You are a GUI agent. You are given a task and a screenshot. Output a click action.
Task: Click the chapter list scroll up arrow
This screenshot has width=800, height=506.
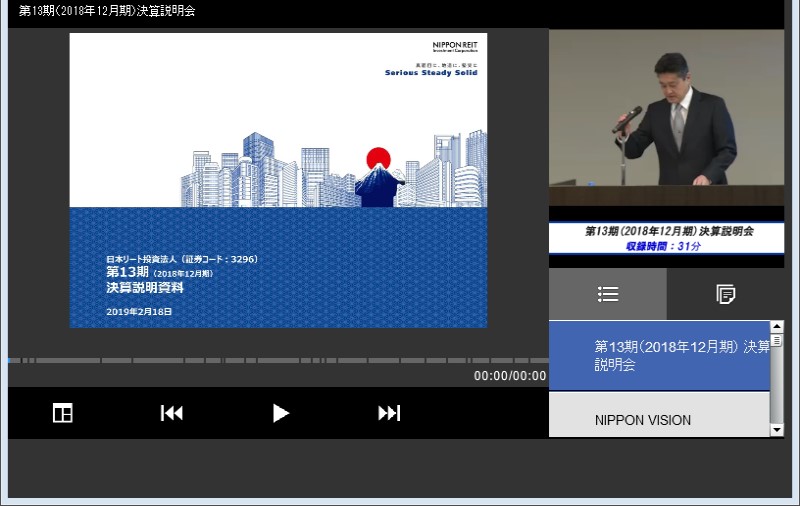(777, 326)
